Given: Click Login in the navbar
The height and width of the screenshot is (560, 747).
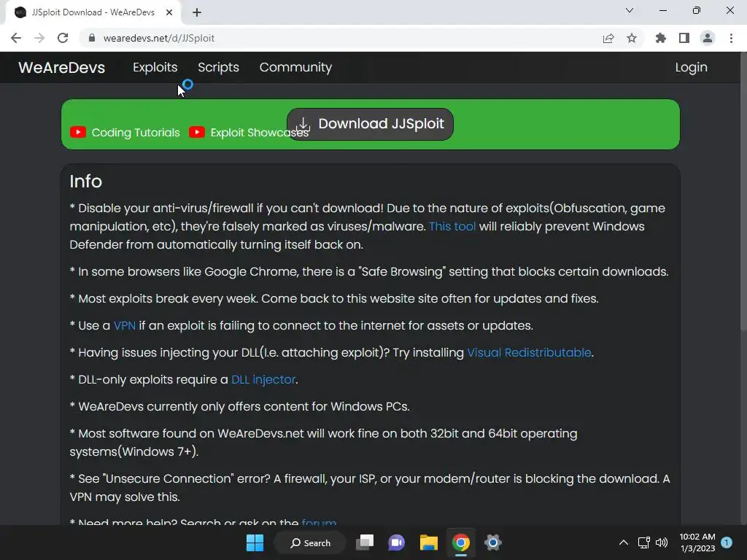Looking at the screenshot, I should (691, 68).
